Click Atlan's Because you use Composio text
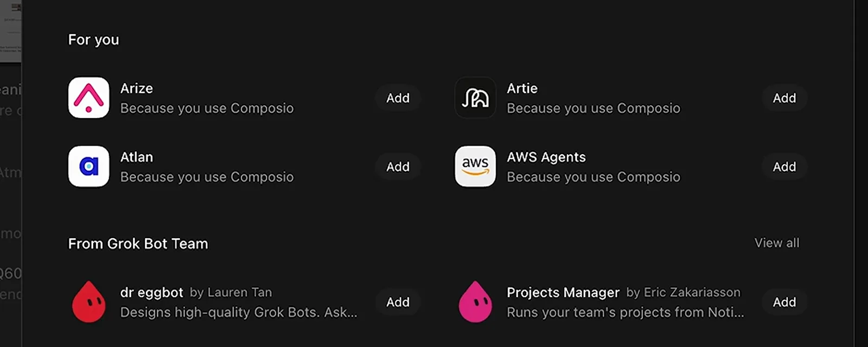The height and width of the screenshot is (347, 868). [x=207, y=177]
